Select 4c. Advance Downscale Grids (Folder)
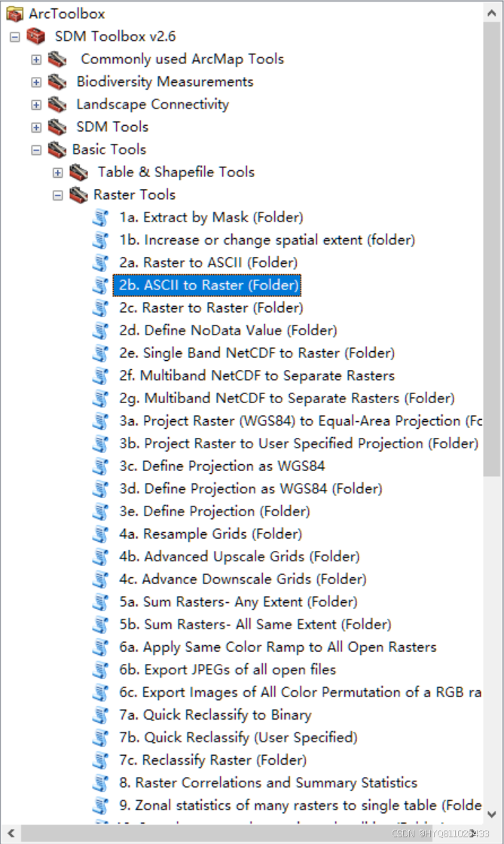This screenshot has width=504, height=844. coord(243,579)
